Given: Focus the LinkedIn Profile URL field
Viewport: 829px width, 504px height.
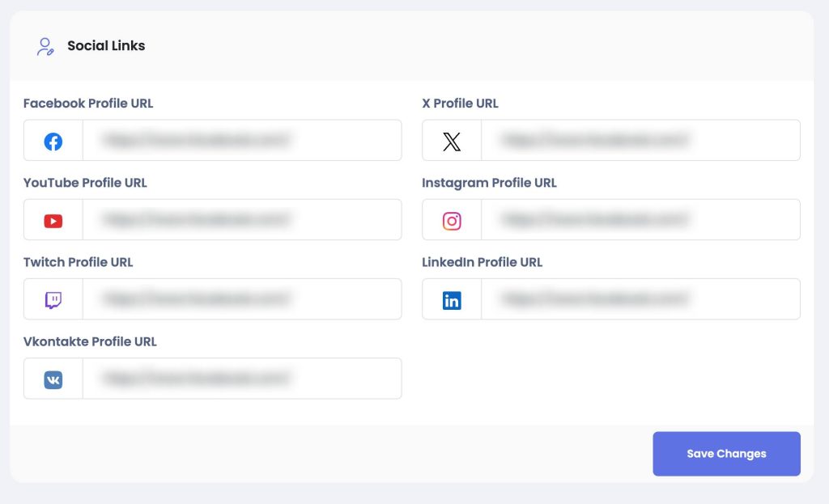Looking at the screenshot, I should (x=641, y=299).
